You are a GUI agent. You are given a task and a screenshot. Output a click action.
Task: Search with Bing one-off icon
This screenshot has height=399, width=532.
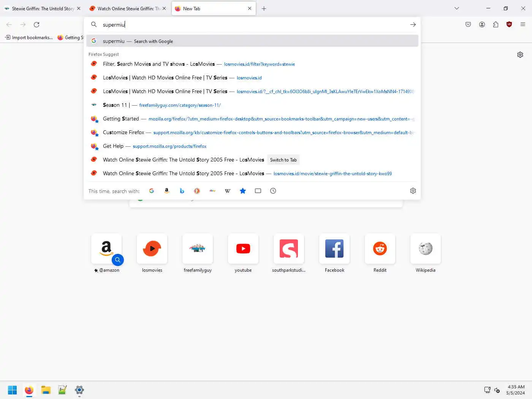pos(182,191)
